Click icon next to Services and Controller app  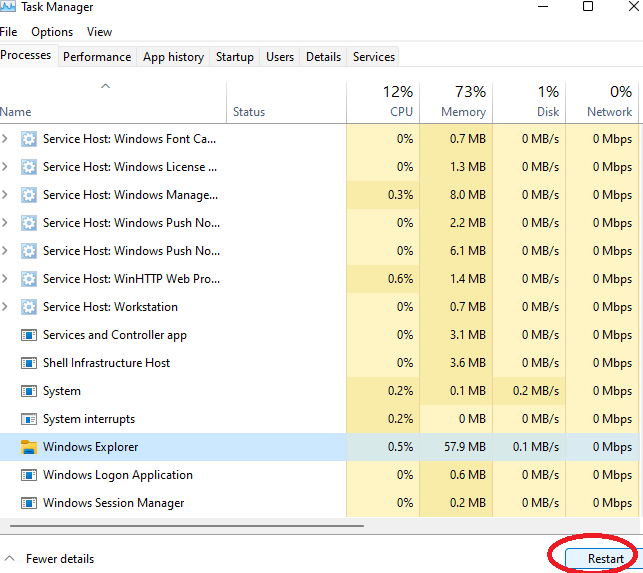point(29,335)
